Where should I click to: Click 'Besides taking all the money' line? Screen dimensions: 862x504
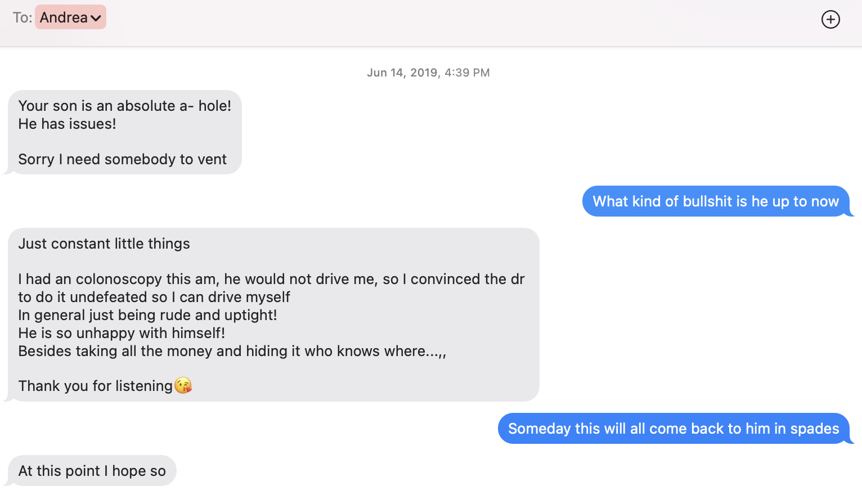tap(232, 351)
